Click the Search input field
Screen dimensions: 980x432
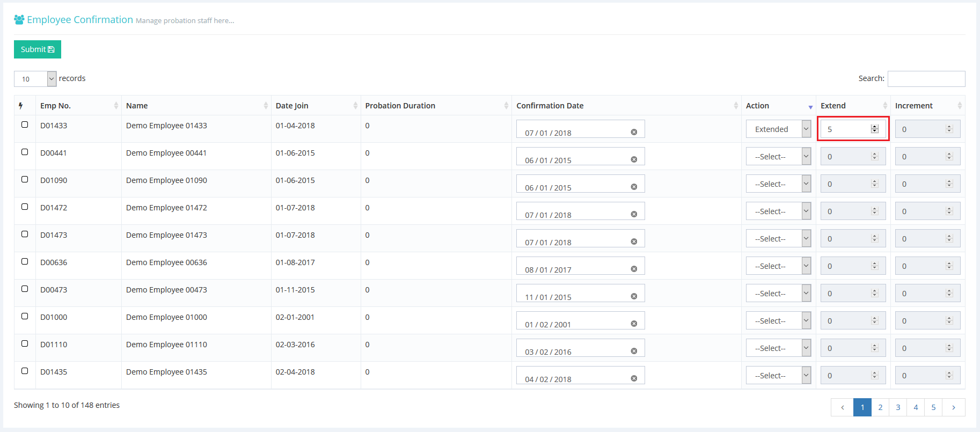click(x=926, y=79)
